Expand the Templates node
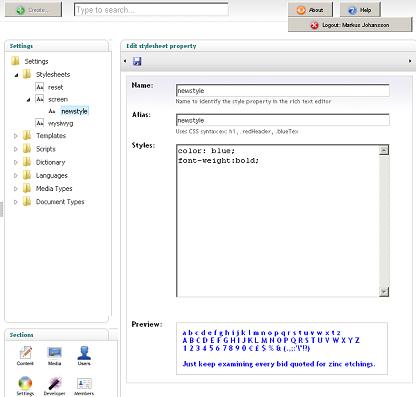The width and height of the screenshot is (416, 397). 16,136
